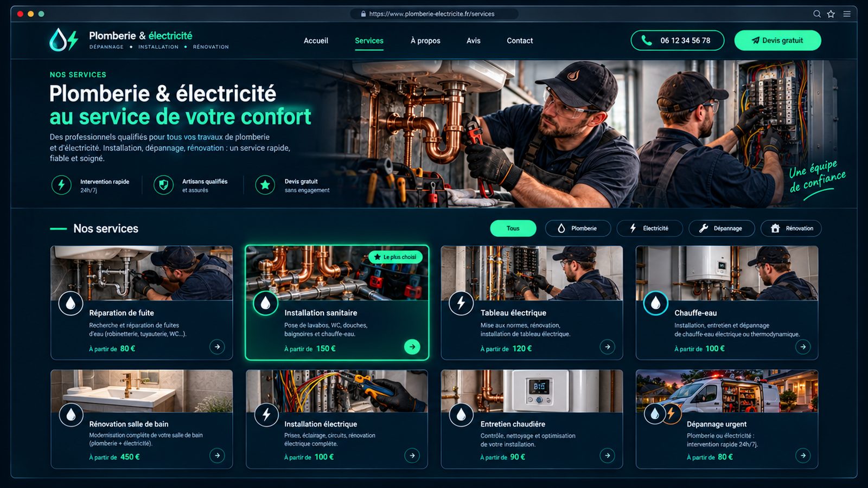Open the browser hamburger menu
Viewport: 868px width, 488px height.
point(846,14)
